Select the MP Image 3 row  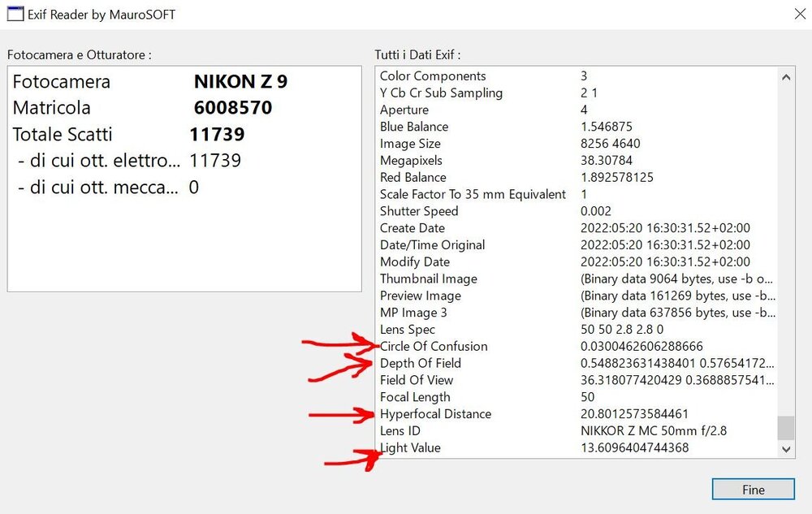pyautogui.click(x=577, y=313)
